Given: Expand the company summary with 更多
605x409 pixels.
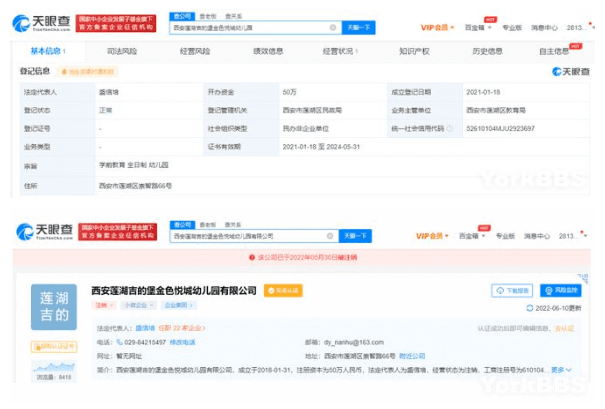Looking at the screenshot, I should click(x=561, y=370).
